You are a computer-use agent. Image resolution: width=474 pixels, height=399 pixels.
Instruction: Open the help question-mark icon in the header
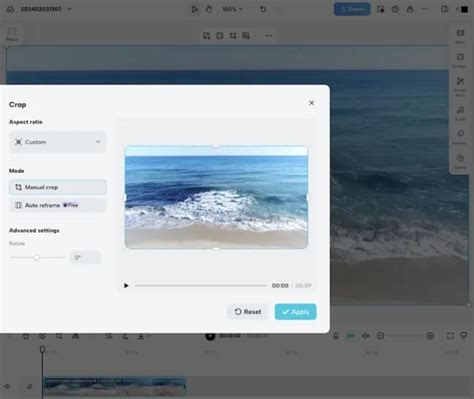click(x=395, y=9)
